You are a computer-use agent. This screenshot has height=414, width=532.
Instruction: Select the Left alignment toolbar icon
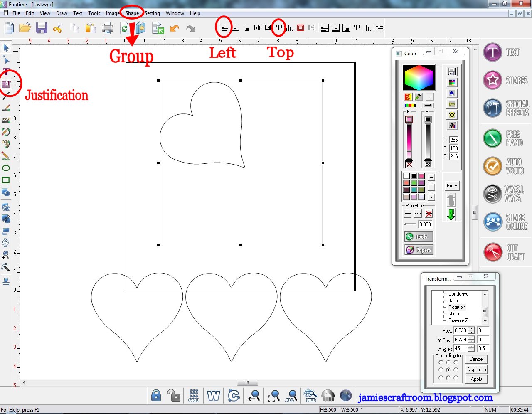224,27
